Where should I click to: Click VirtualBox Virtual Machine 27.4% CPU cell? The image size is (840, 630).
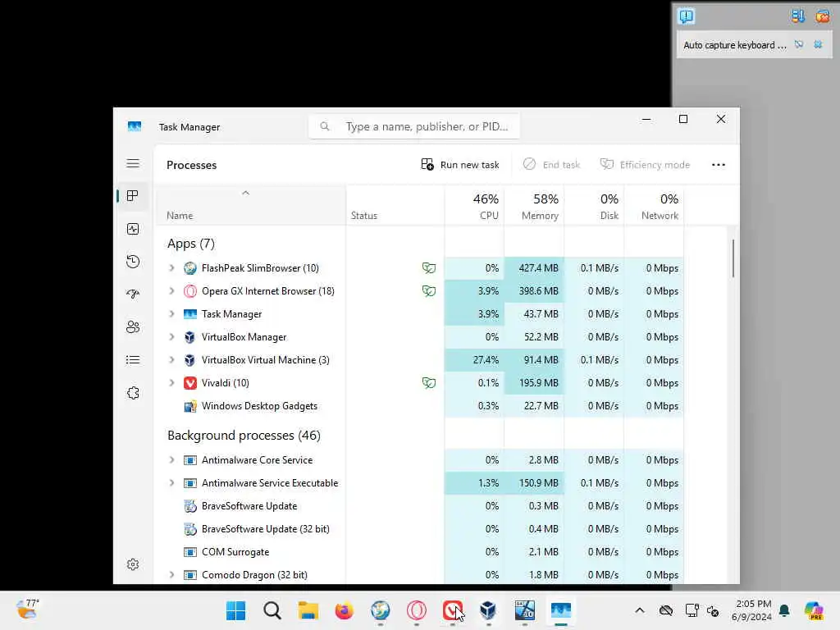[x=475, y=360]
